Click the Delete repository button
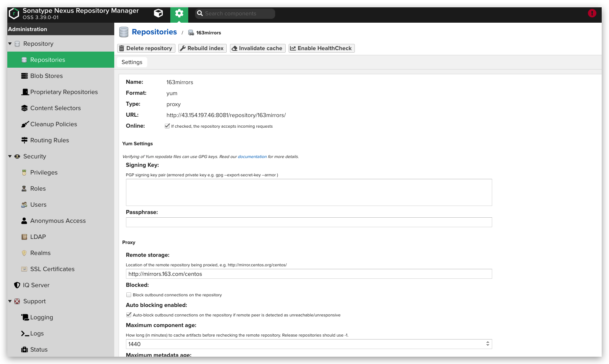 pyautogui.click(x=146, y=48)
